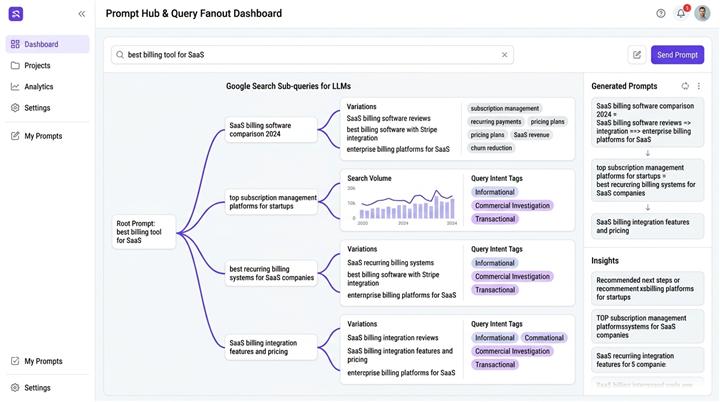Image resolution: width=720 pixels, height=402 pixels.
Task: Click 'SaaS billing integration reviews' variation
Action: pyautogui.click(x=393, y=338)
